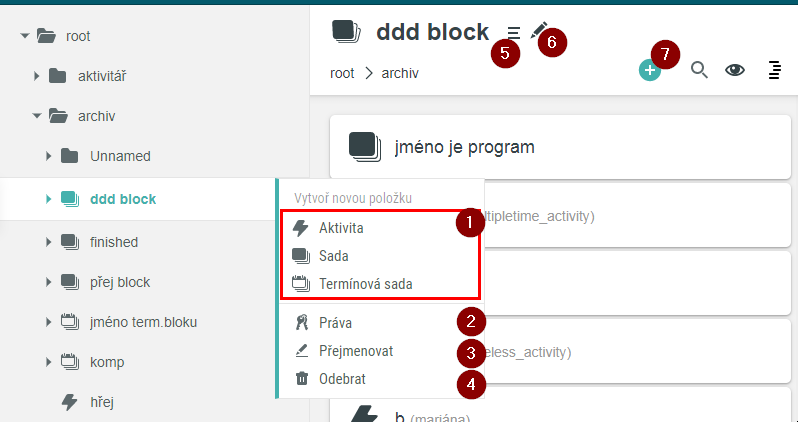Open the menu icon next to ddd block title

coord(514,33)
